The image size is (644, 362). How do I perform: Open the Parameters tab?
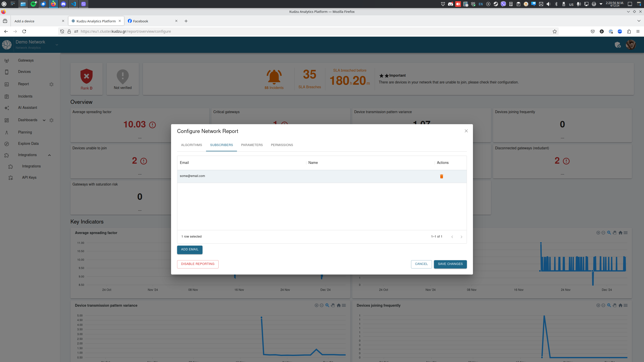tap(252, 145)
